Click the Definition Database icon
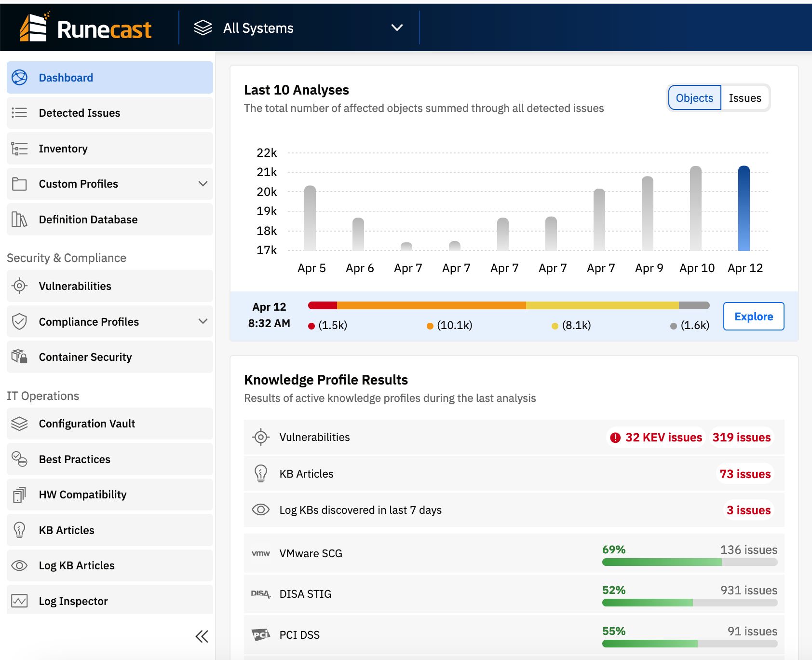The height and width of the screenshot is (660, 812). click(18, 219)
